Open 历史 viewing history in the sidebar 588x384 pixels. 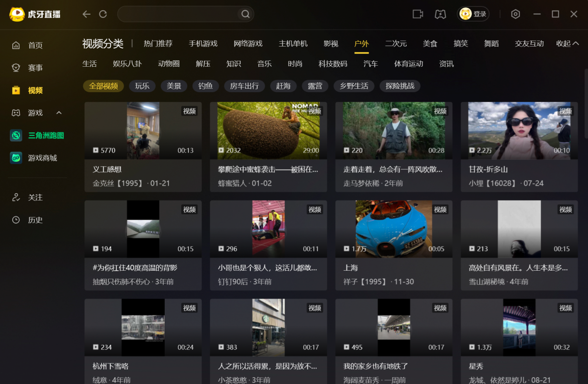35,220
